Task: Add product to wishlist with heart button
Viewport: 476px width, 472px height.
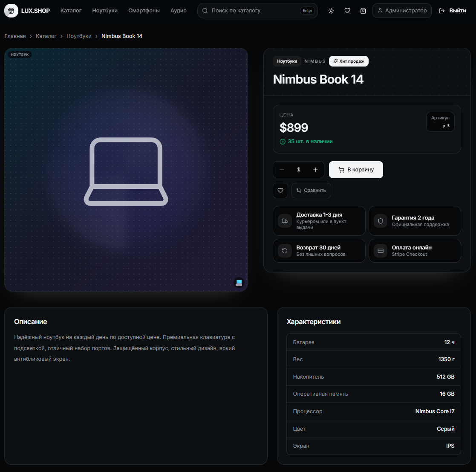Action: tap(280, 191)
